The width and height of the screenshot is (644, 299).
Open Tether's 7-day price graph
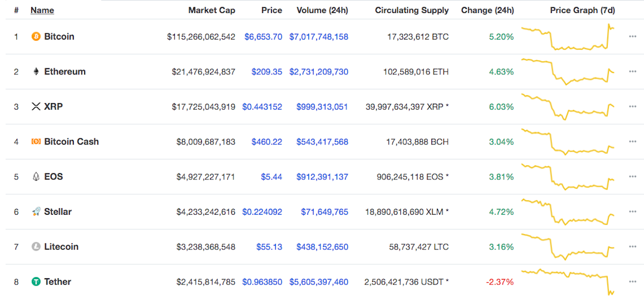[568, 282]
